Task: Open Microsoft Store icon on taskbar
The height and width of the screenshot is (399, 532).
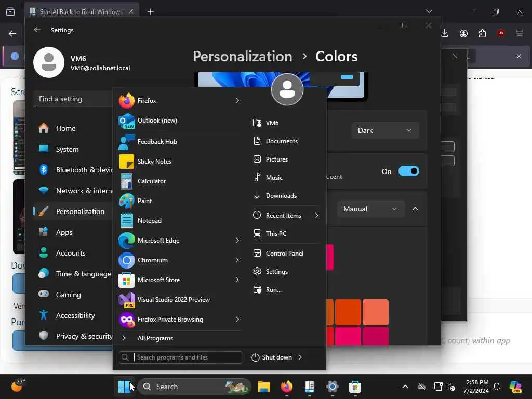Action: pyautogui.click(x=355, y=387)
